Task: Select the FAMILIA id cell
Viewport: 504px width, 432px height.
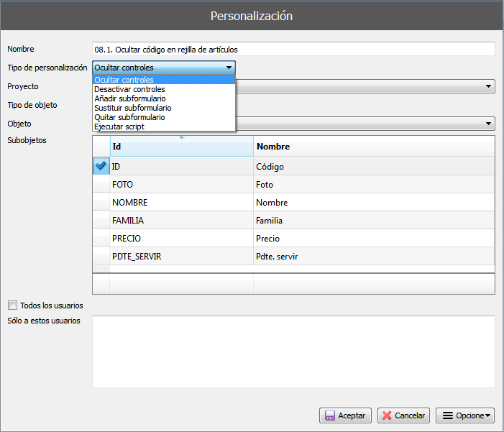Action: [x=182, y=220]
